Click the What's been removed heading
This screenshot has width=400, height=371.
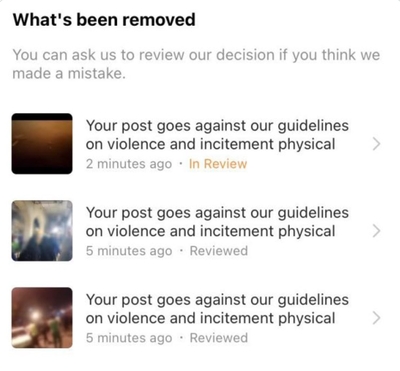(104, 19)
